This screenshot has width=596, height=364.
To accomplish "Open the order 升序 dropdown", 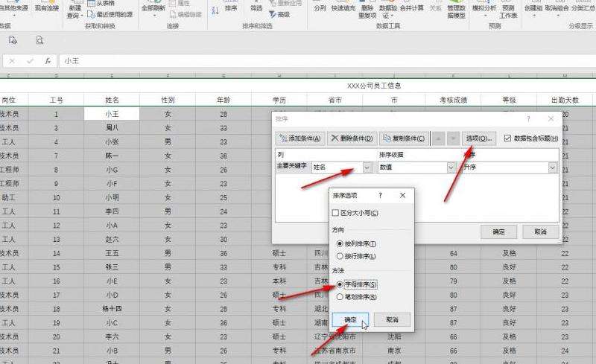I will [x=551, y=168].
